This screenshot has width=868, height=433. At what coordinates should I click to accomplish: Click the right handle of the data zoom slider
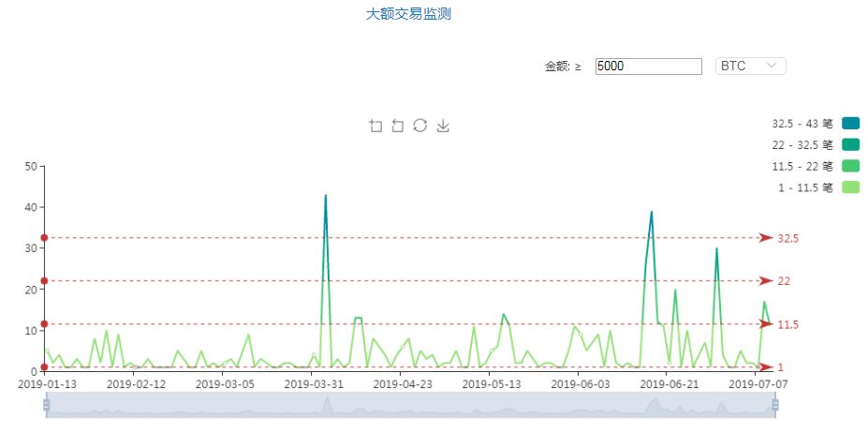[x=775, y=405]
